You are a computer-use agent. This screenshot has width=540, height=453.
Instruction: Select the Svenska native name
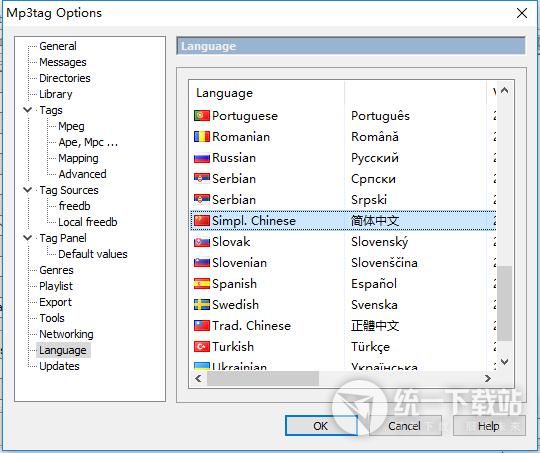point(374,305)
